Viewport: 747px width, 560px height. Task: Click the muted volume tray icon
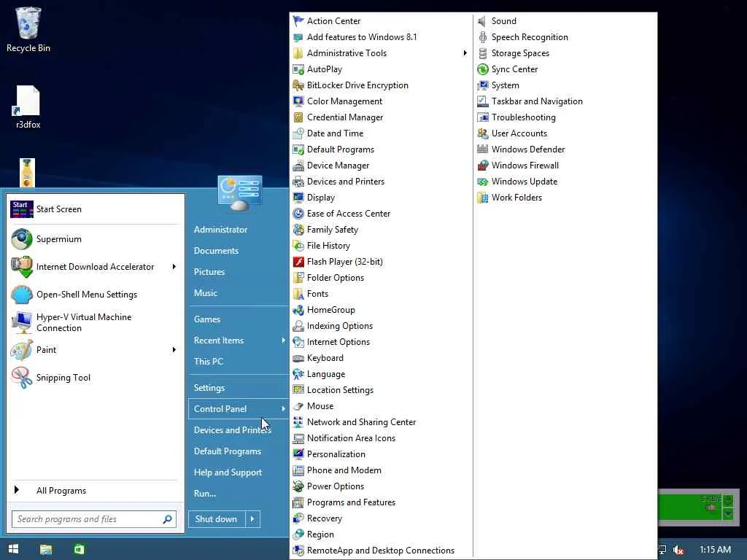[x=678, y=550]
